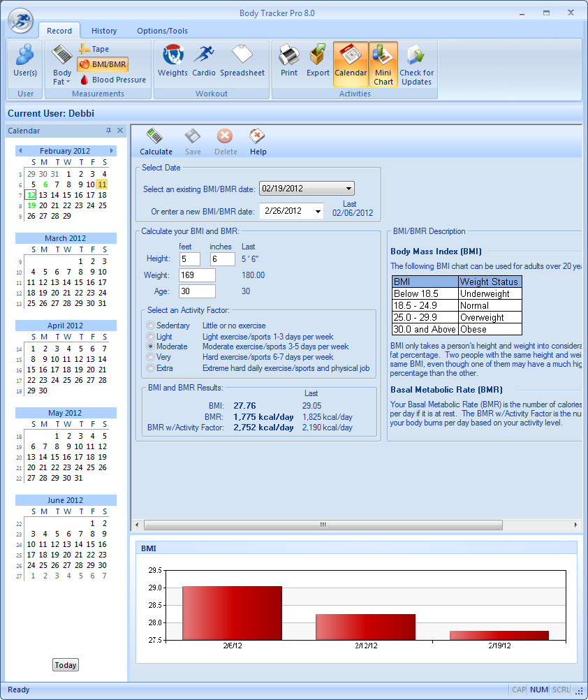Pin the Calendar panel
The image size is (588, 700).
click(108, 131)
